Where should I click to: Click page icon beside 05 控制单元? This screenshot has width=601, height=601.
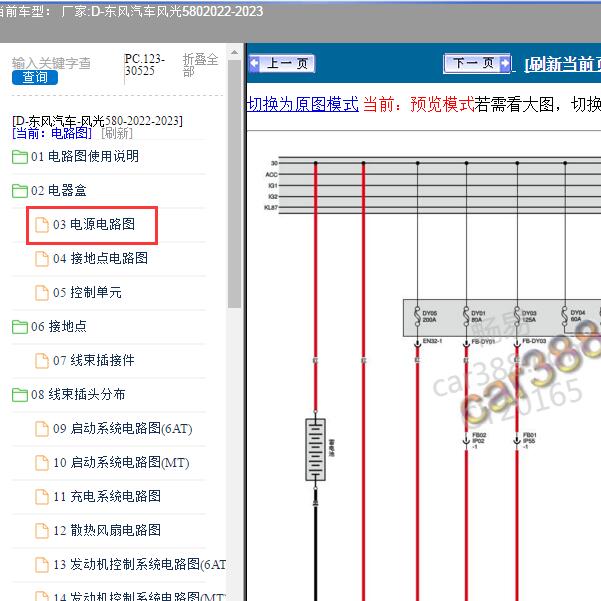[42, 293]
